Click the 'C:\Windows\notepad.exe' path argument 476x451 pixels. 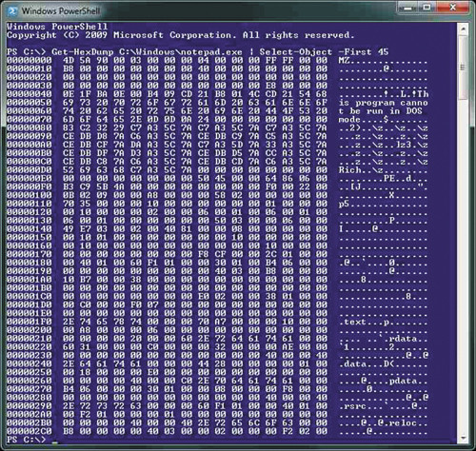point(181,51)
